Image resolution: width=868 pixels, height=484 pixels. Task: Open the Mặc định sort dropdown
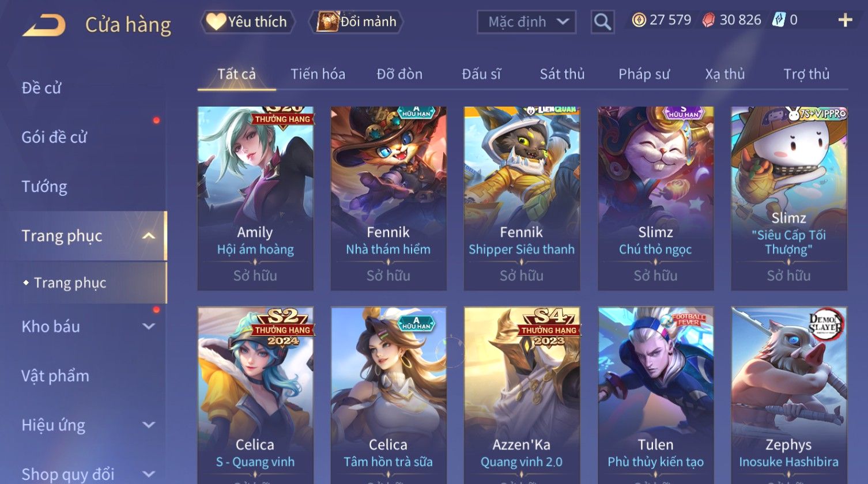coord(526,22)
